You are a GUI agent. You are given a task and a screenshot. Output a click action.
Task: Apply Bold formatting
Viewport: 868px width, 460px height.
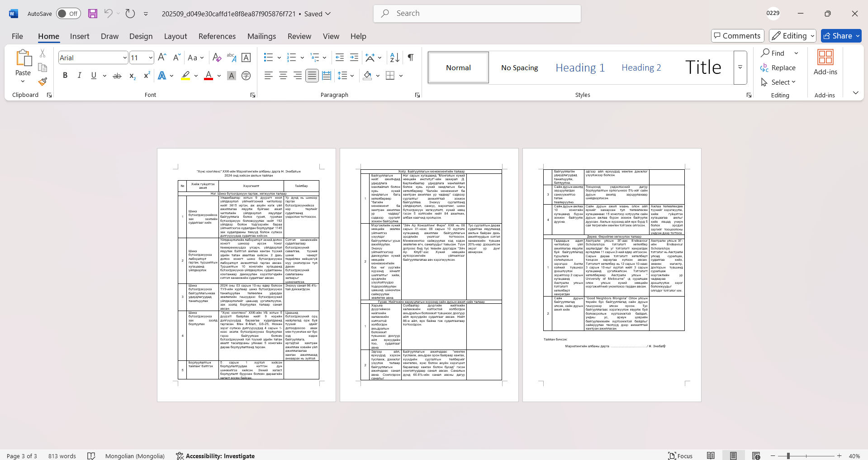tap(65, 76)
